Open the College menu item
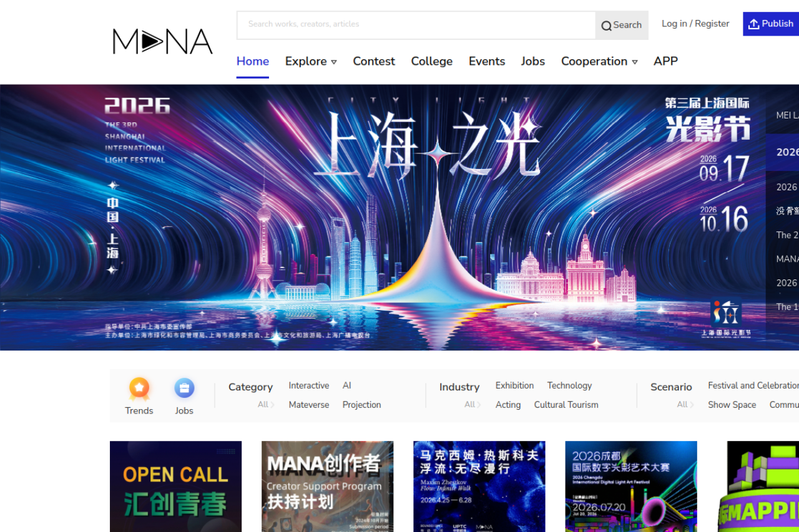Image resolution: width=799 pixels, height=532 pixels. [432, 61]
